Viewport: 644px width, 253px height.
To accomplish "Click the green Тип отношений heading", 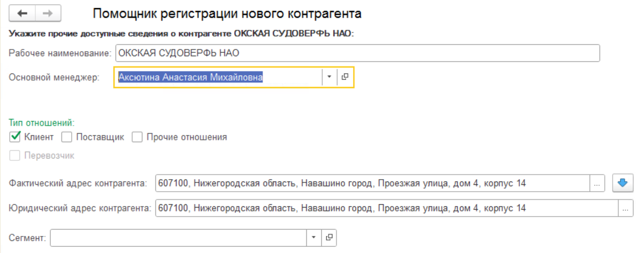I will click(x=42, y=123).
